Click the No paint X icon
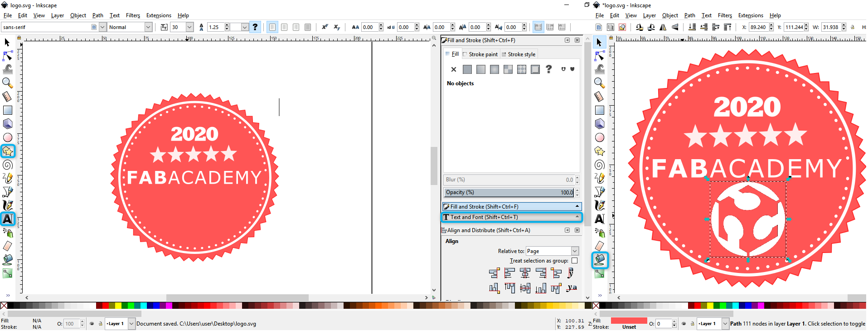 [454, 69]
